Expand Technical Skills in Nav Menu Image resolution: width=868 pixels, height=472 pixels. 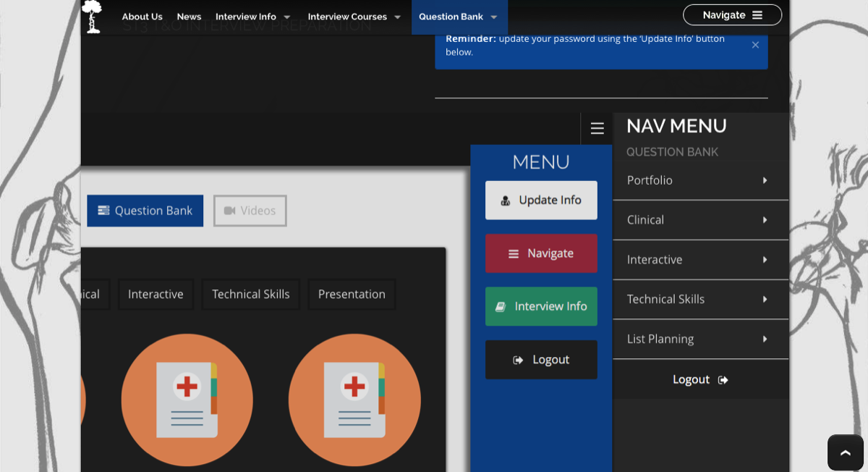pyautogui.click(x=700, y=300)
